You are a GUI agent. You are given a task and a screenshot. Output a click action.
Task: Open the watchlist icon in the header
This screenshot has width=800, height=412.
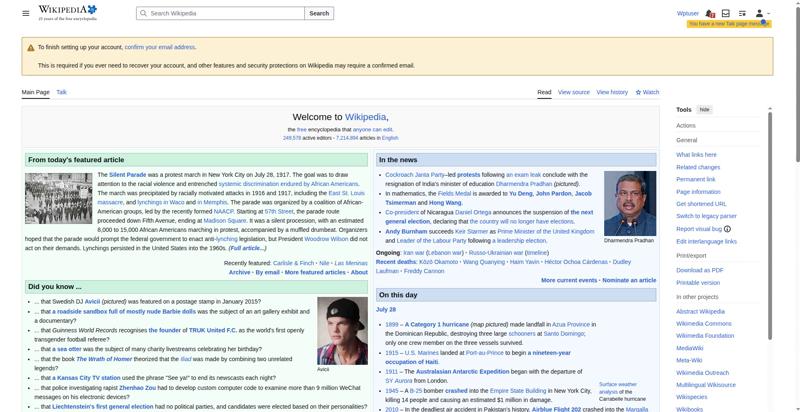[742, 13]
